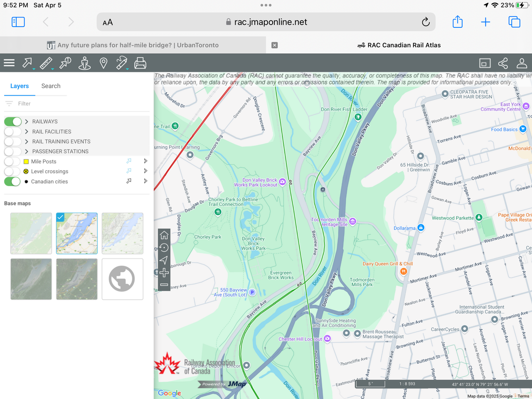532x399 pixels.
Task: Turn on the Level crossings layer
Action: (x=13, y=172)
